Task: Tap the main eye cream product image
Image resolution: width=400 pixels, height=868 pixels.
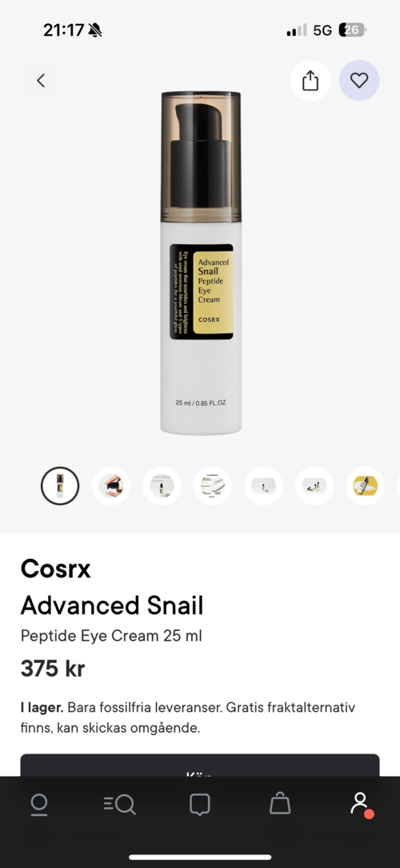Action: [x=201, y=263]
